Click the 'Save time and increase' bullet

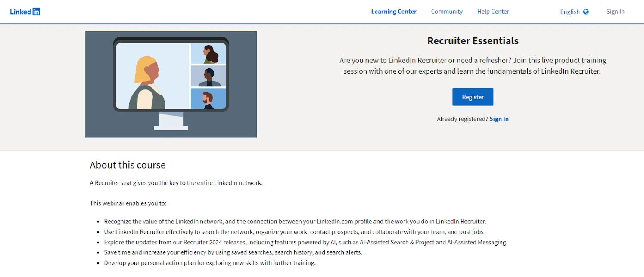click(x=233, y=252)
